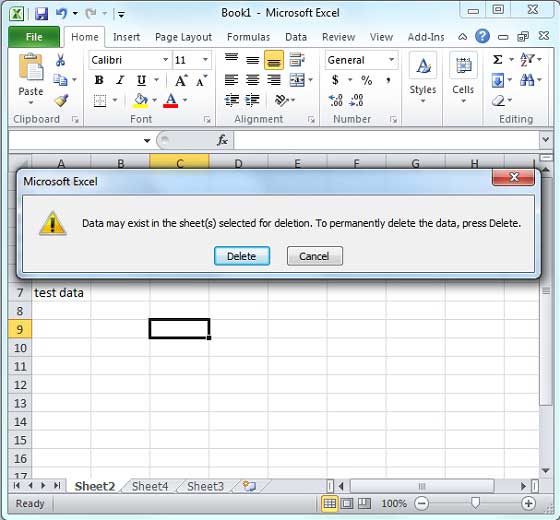Switch to Formulas tab
The height and width of the screenshot is (520, 560).
(x=249, y=37)
